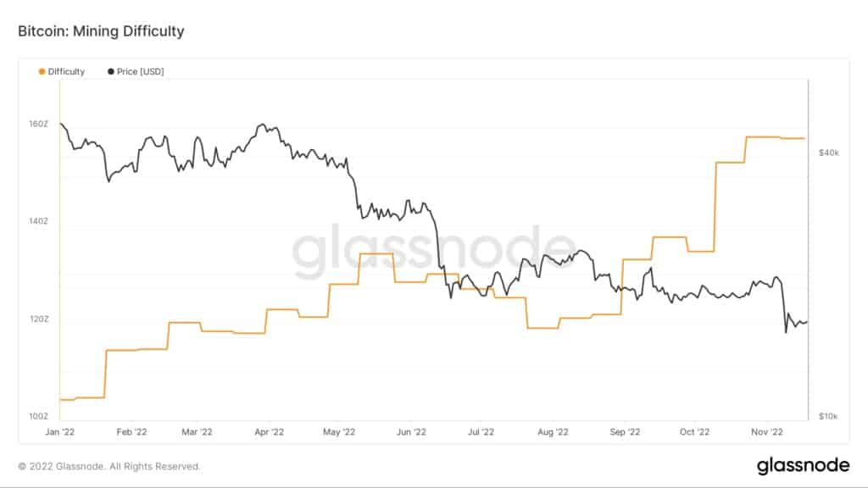Click the $40k price axis label
The image size is (868, 488).
coord(829,152)
